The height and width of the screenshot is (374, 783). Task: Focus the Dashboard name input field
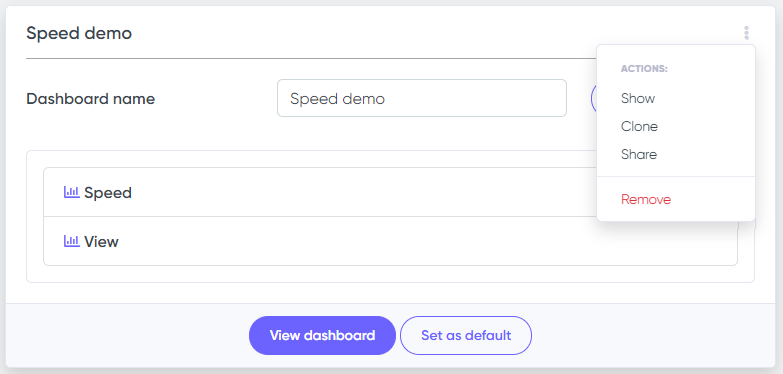coord(421,98)
